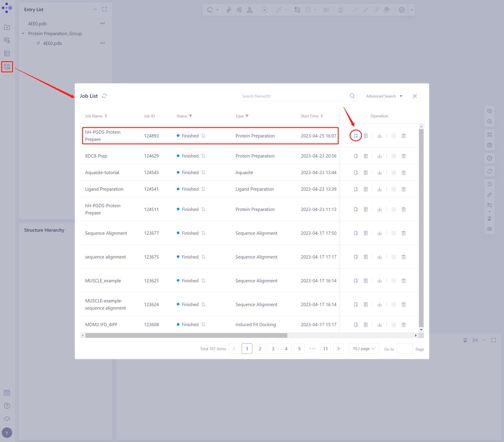Toggle visibility of grouped 4EE0.pdb entry
This screenshot has width=504, height=442.
[102, 43]
